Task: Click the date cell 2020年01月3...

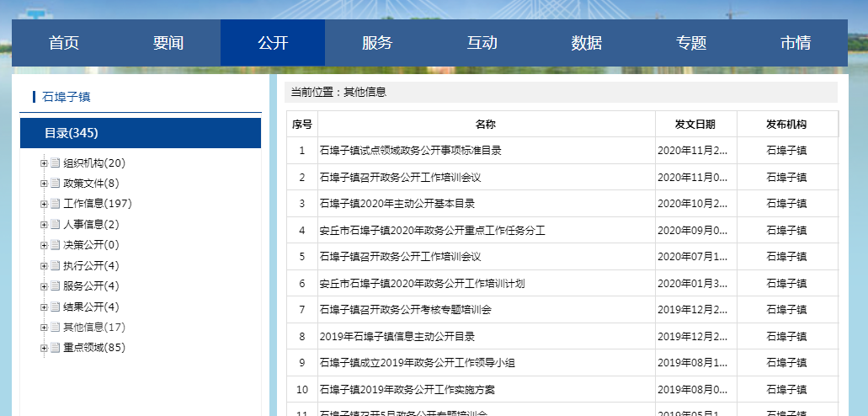Action: pos(696,284)
